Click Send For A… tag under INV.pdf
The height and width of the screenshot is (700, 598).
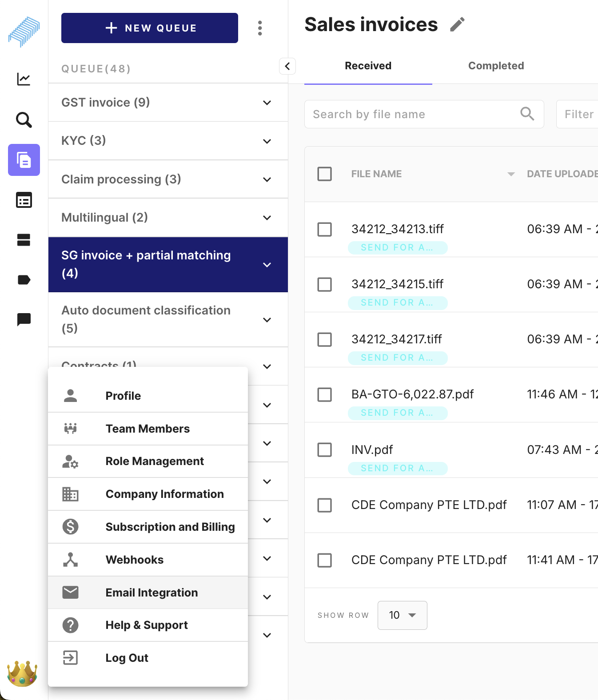pyautogui.click(x=398, y=468)
